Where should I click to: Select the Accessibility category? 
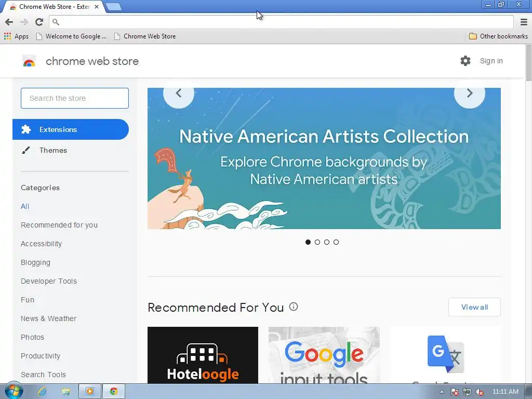pyautogui.click(x=41, y=244)
